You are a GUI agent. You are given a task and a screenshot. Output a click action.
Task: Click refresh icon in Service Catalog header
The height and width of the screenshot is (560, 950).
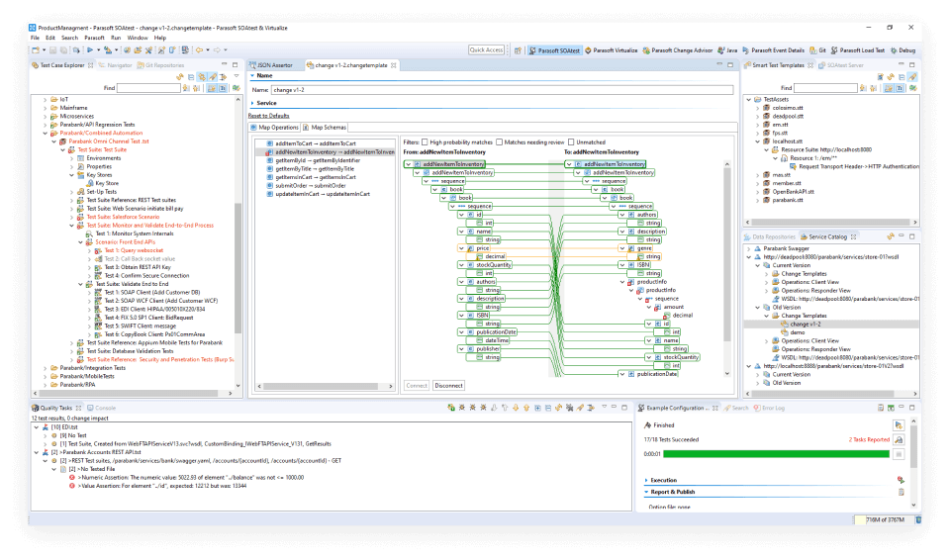[x=890, y=236]
